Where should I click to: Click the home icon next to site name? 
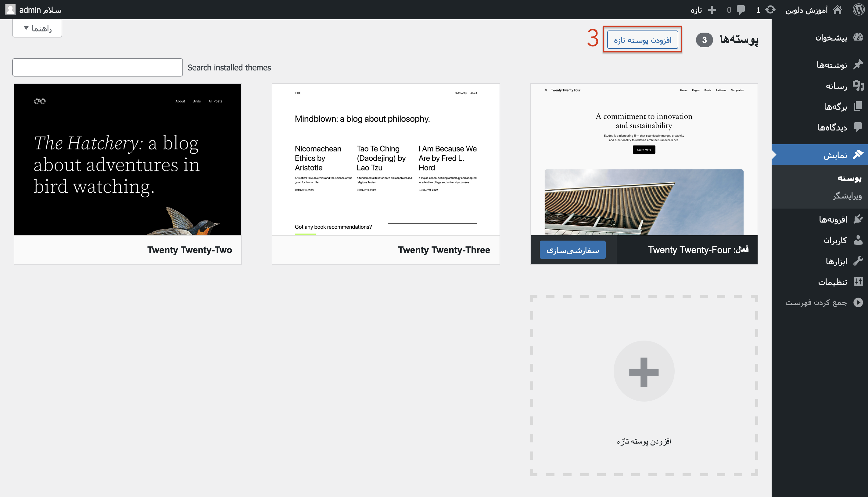click(x=837, y=9)
